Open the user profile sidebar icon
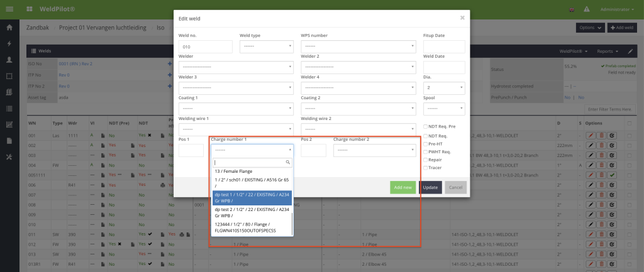Viewport: 644px width, 272px height. 9,60
